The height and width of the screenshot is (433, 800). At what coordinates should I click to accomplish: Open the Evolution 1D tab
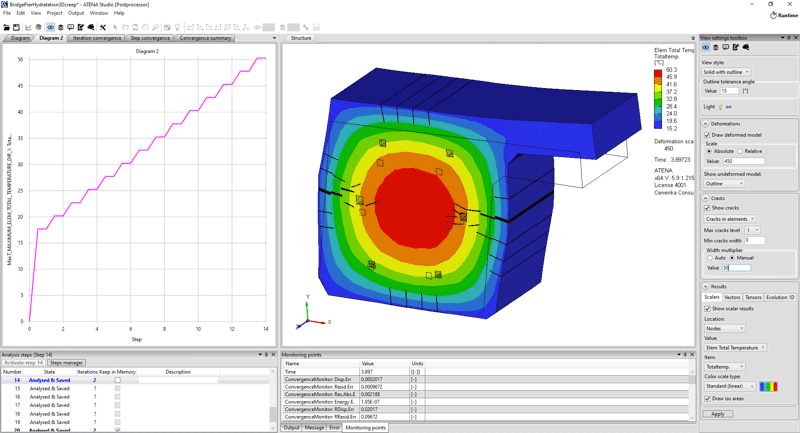click(780, 297)
